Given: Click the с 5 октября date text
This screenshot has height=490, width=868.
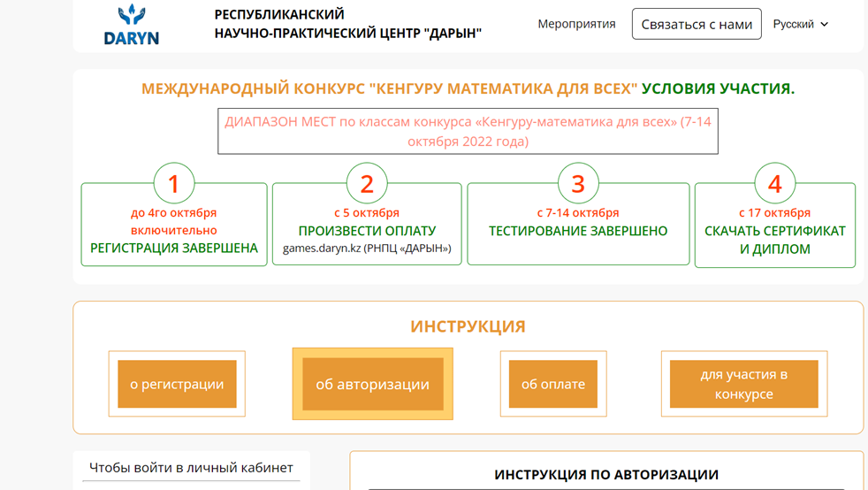Looking at the screenshot, I should (367, 212).
